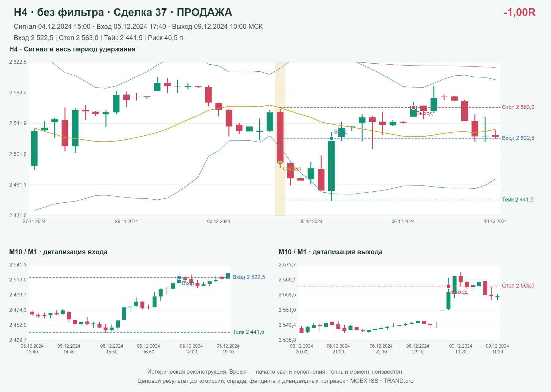Click the footer note 'Историческая реконструкция' line

(275, 372)
